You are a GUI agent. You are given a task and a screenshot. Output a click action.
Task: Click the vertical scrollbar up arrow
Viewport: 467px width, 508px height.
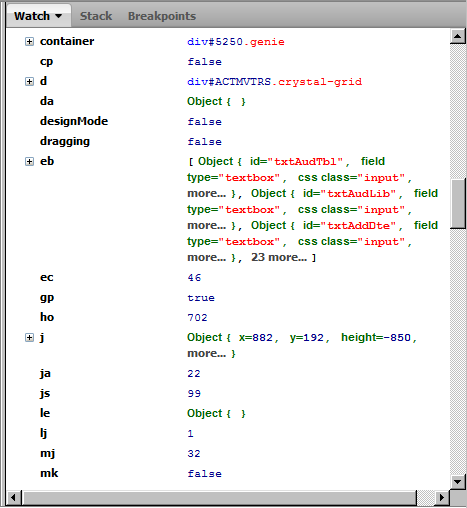(458, 36)
